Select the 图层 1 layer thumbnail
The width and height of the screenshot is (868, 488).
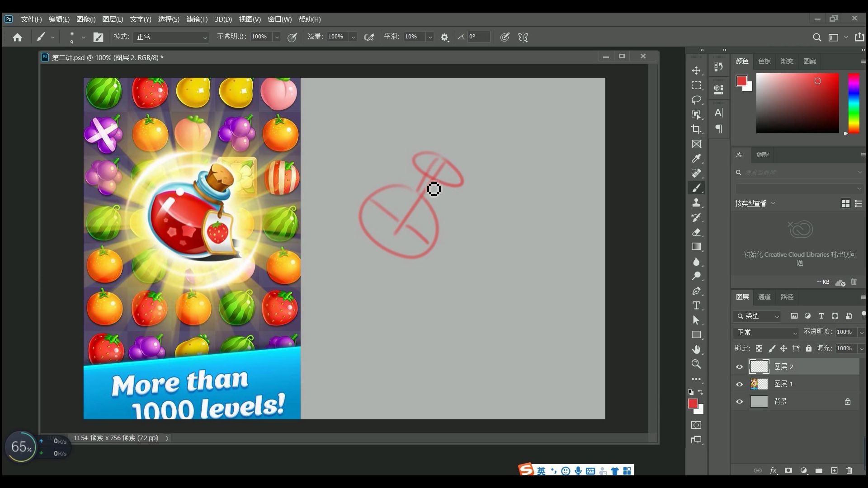(x=759, y=384)
